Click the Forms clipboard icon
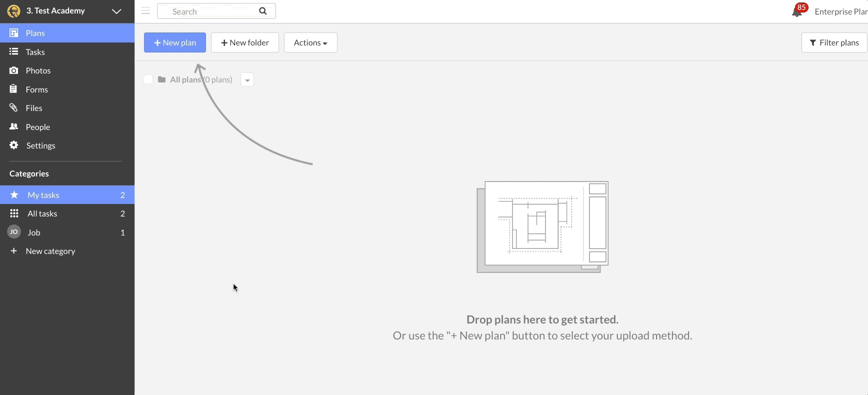 13,89
